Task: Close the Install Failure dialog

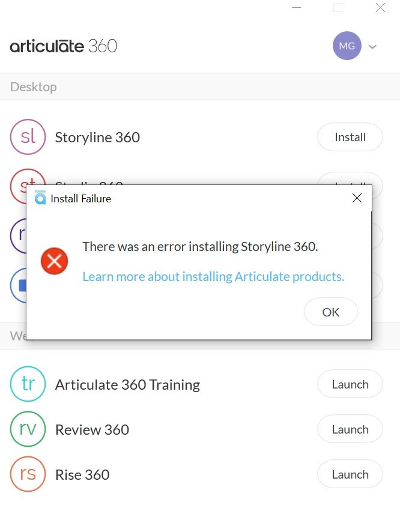Action: 357,198
